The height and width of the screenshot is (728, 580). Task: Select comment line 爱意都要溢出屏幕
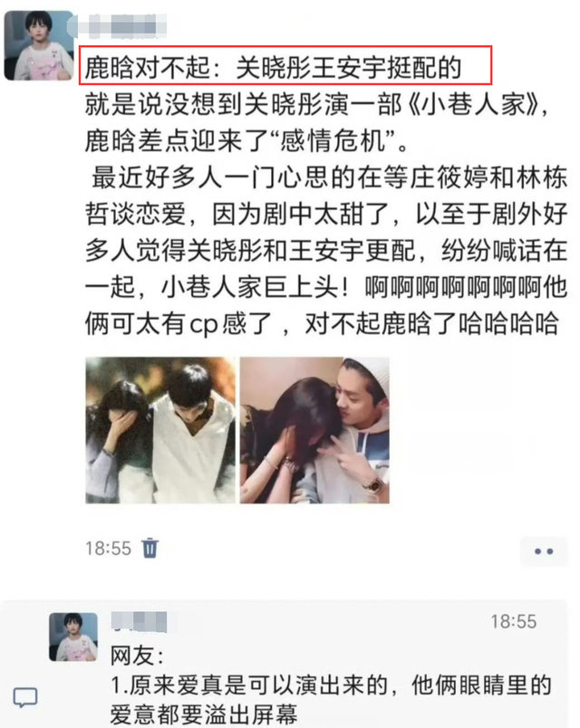(204, 714)
